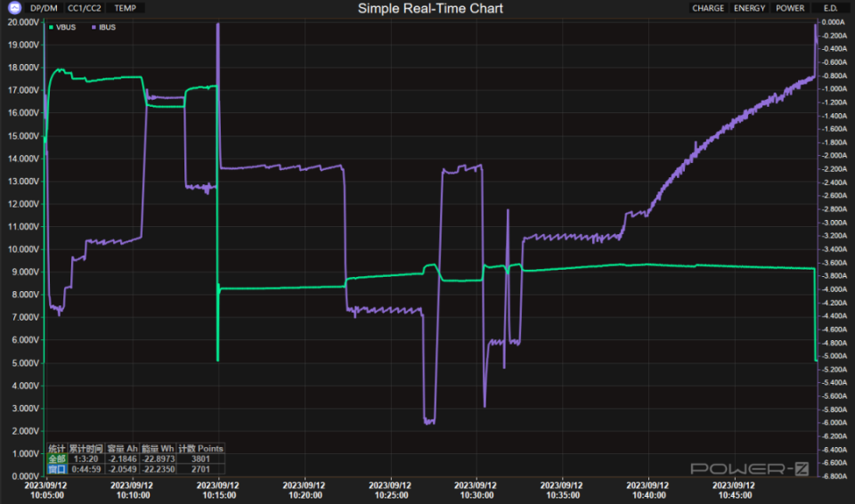
Task: Click the Simple Real-Time Chart title
Action: click(430, 8)
